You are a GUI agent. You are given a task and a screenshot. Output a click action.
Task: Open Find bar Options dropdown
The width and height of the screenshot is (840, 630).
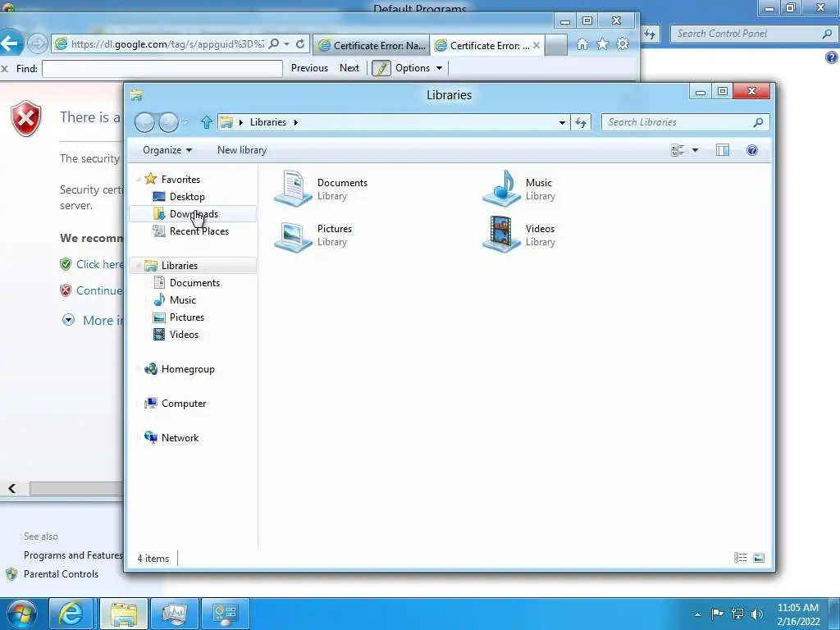click(419, 69)
